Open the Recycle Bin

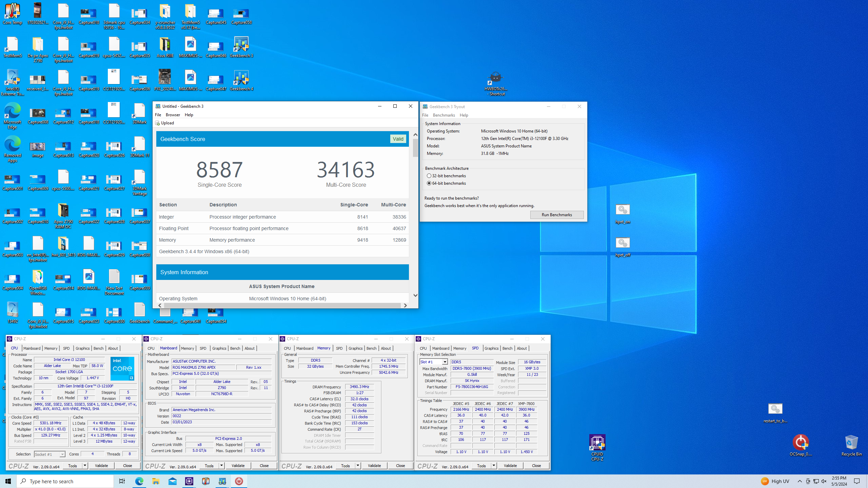pyautogui.click(x=851, y=445)
